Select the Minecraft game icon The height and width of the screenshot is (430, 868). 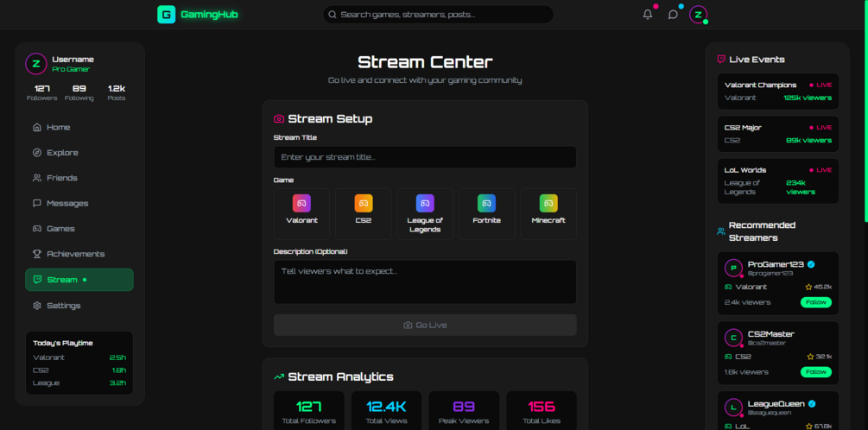coord(548,203)
